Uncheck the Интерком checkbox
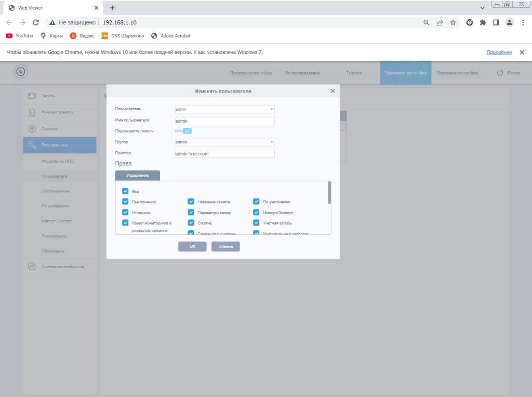532x397 pixels. tap(125, 213)
